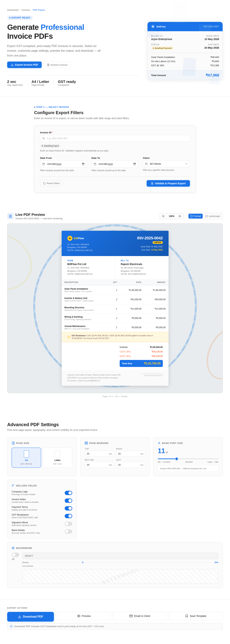
Task: Click the Include Fields list icon
Action: click(13, 486)
